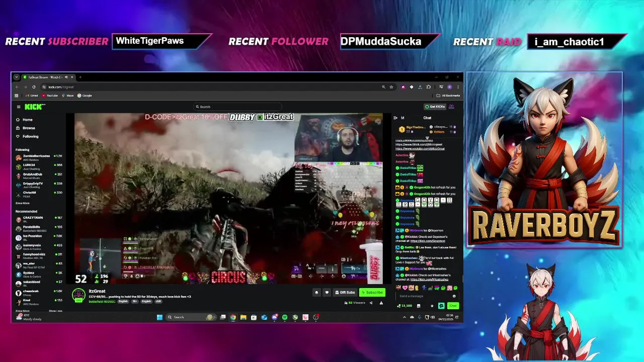Reload the page in Chrome
The image size is (644, 362).
point(34,87)
